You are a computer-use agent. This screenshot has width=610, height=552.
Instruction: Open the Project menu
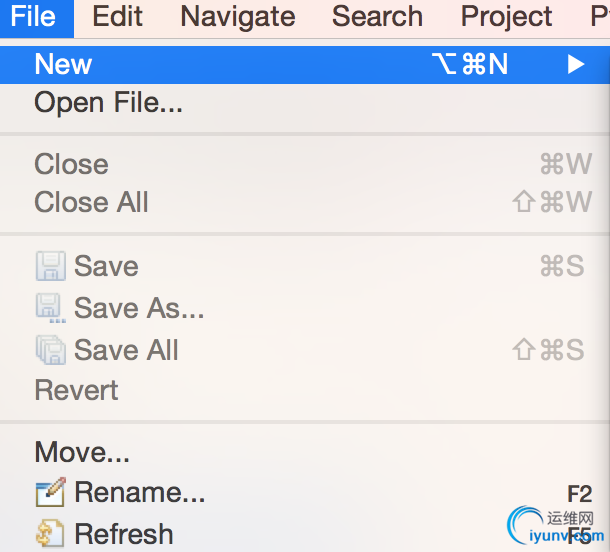click(506, 17)
